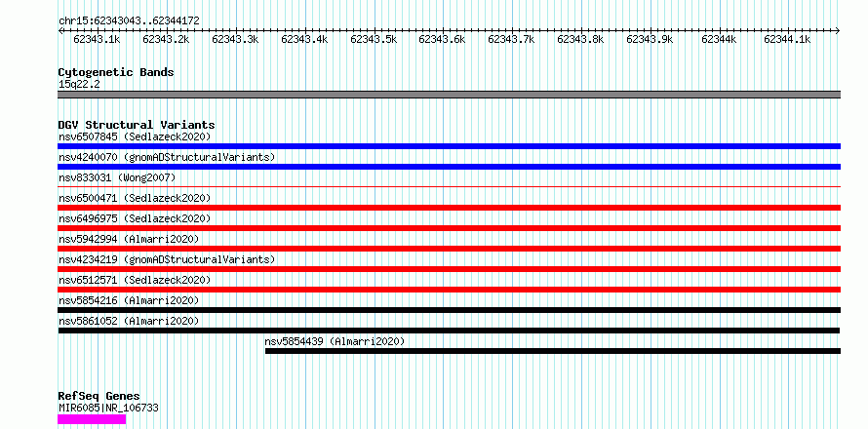Image resolution: width=868 pixels, height=429 pixels.
Task: Select the blue bar for nsv6507845
Action: (x=449, y=146)
